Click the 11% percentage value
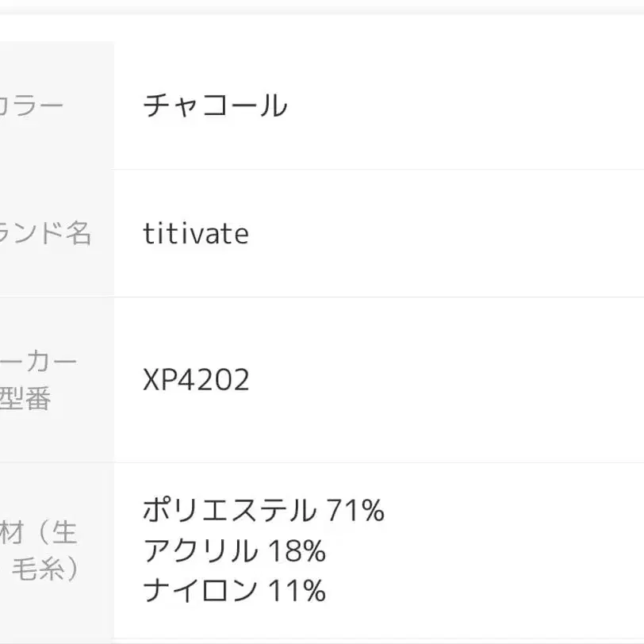This screenshot has height=644, width=644. coord(297,591)
